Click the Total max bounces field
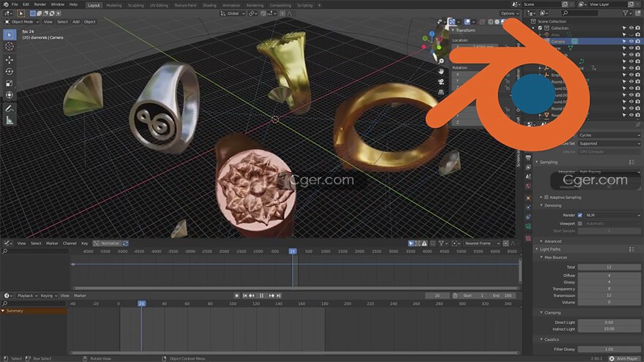 (609, 267)
